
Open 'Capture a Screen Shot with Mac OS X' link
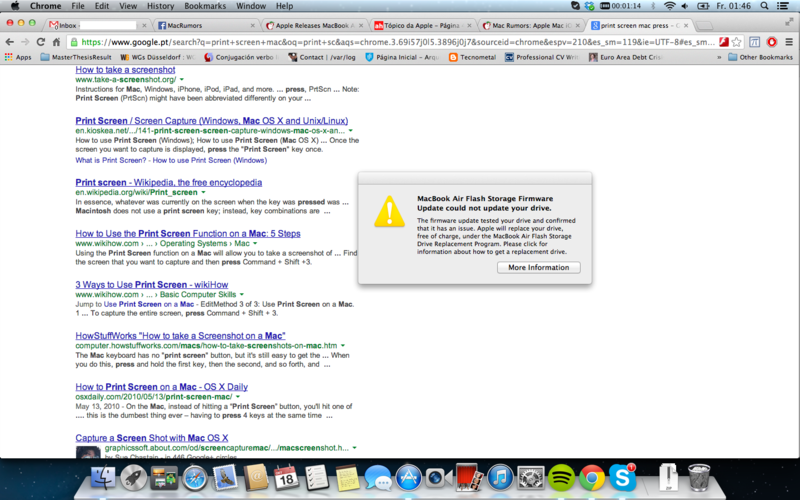[152, 438]
